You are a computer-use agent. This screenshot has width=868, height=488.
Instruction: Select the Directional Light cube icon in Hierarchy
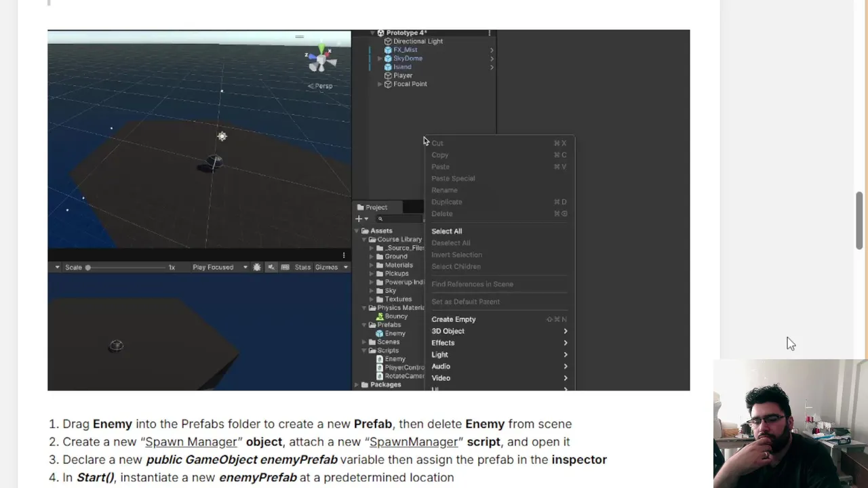(389, 41)
